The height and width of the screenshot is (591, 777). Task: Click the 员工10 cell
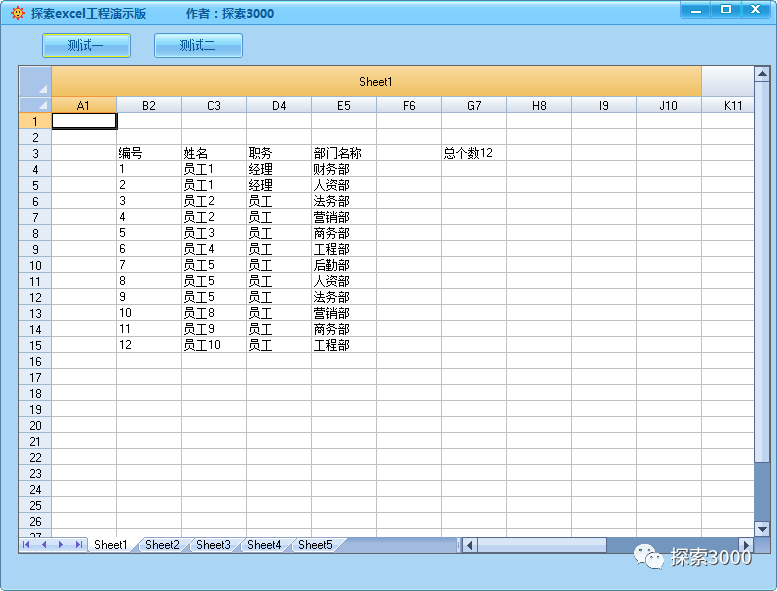point(214,345)
